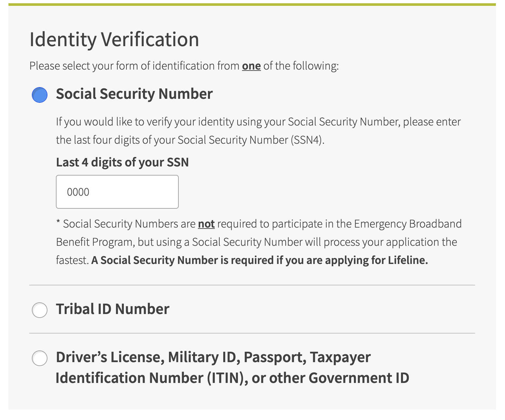Click the divider line above Tribal ID Number
Image resolution: width=505 pixels, height=420 pixels.
point(252,285)
